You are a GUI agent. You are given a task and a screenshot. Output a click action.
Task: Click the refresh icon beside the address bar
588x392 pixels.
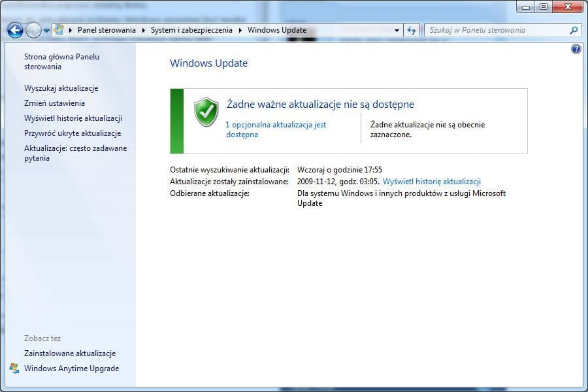(411, 30)
